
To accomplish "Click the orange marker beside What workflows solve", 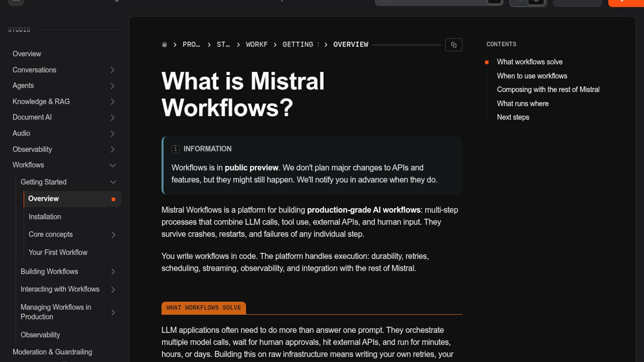I will coord(487,62).
